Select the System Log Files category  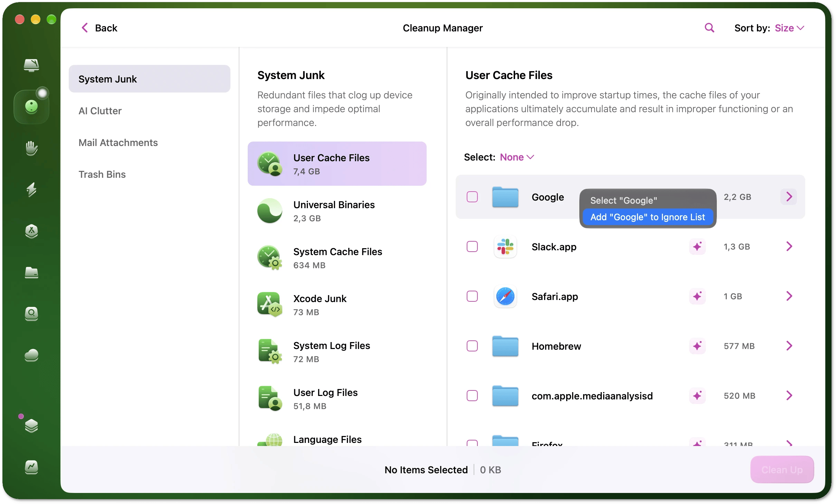point(337,352)
